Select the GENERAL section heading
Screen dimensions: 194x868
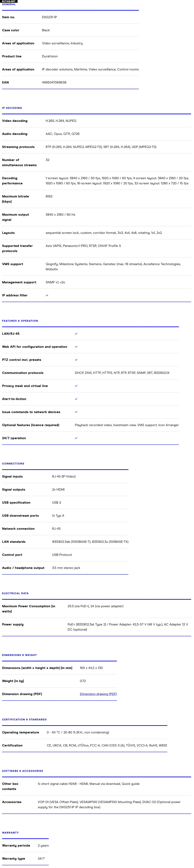pos(9,5)
